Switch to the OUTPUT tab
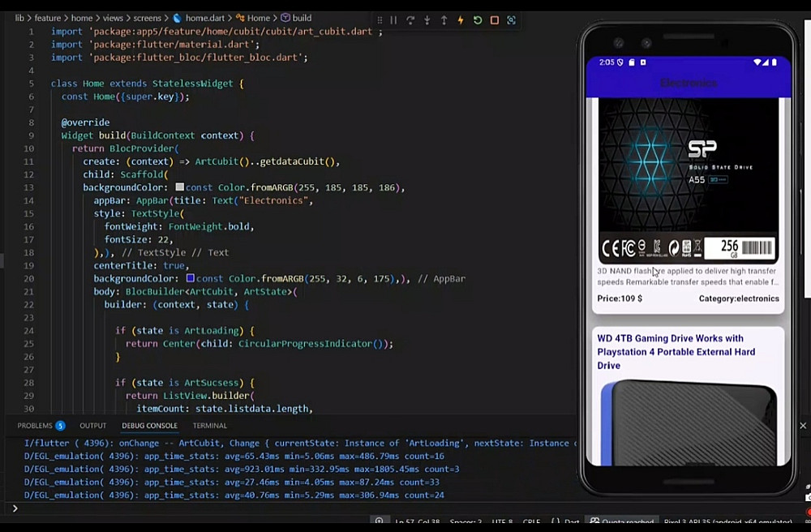The image size is (811, 532). coord(93,426)
